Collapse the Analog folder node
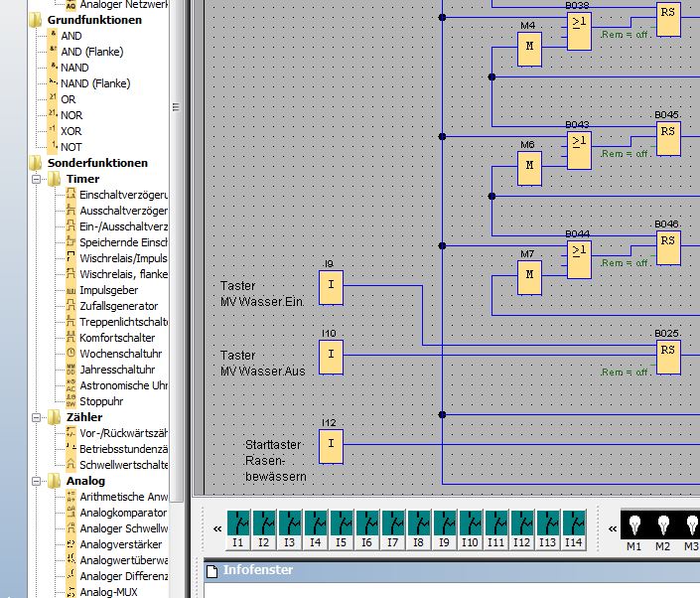 (x=38, y=482)
